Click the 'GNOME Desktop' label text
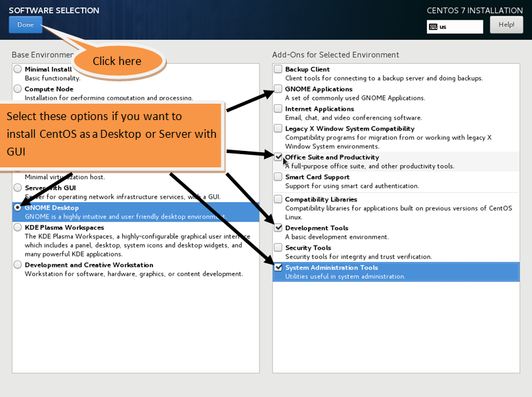 52,207
